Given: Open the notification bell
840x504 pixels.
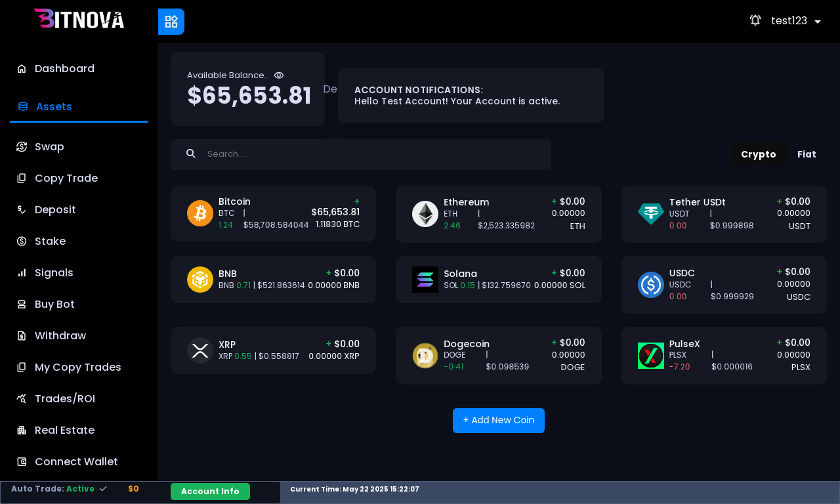Looking at the screenshot, I should 755,20.
